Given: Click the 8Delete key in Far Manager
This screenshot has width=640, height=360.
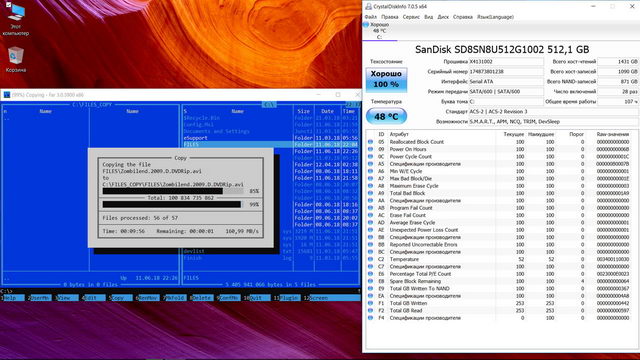Looking at the screenshot, I should 201,298.
